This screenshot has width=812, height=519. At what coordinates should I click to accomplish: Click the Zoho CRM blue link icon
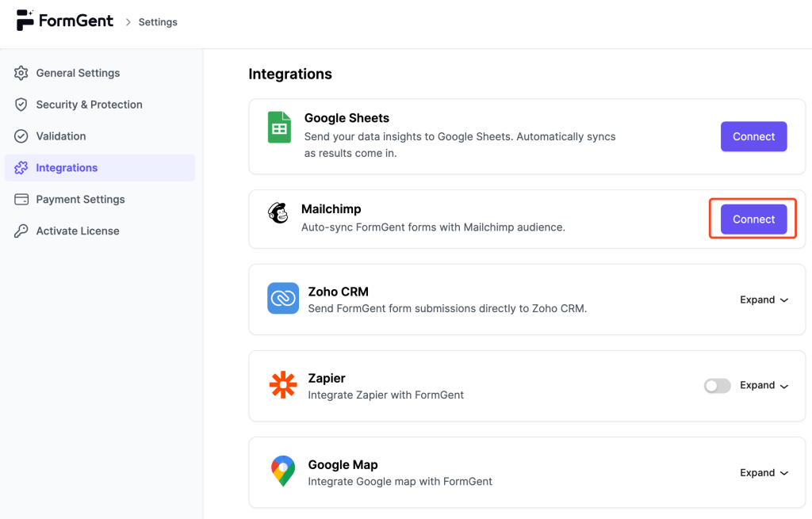[x=283, y=298]
